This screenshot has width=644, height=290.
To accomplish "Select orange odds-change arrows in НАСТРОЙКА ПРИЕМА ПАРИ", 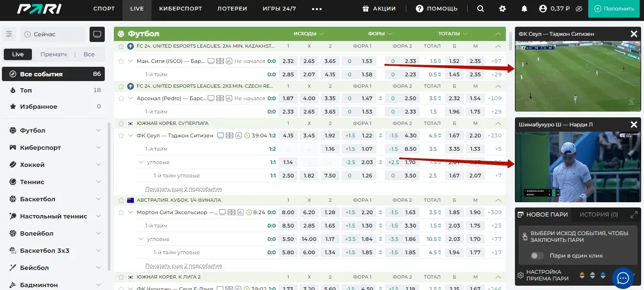I will [582, 275].
